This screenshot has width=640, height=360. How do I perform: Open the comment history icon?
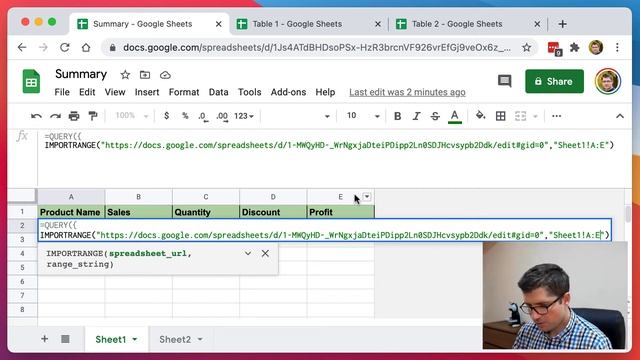[x=504, y=81]
